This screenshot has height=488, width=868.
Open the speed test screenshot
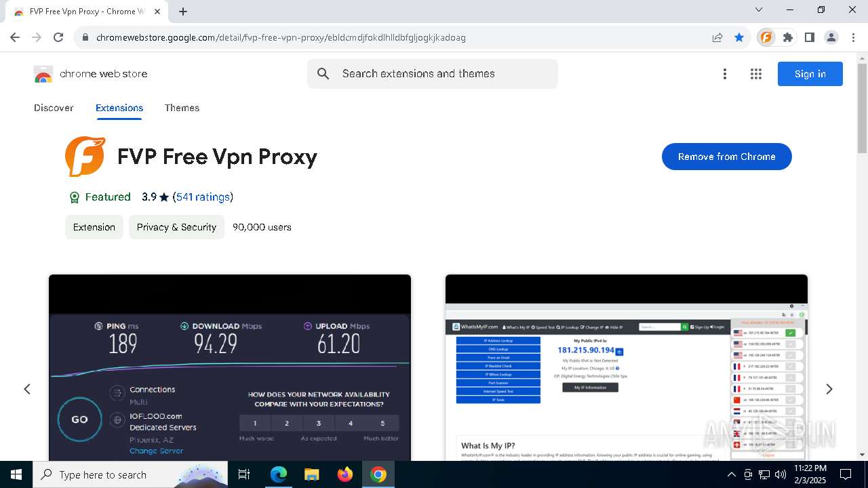point(230,368)
